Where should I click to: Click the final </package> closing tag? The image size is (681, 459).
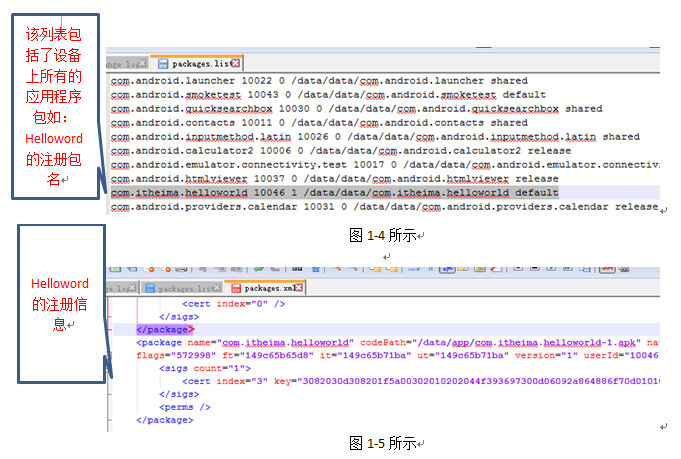tap(165, 420)
